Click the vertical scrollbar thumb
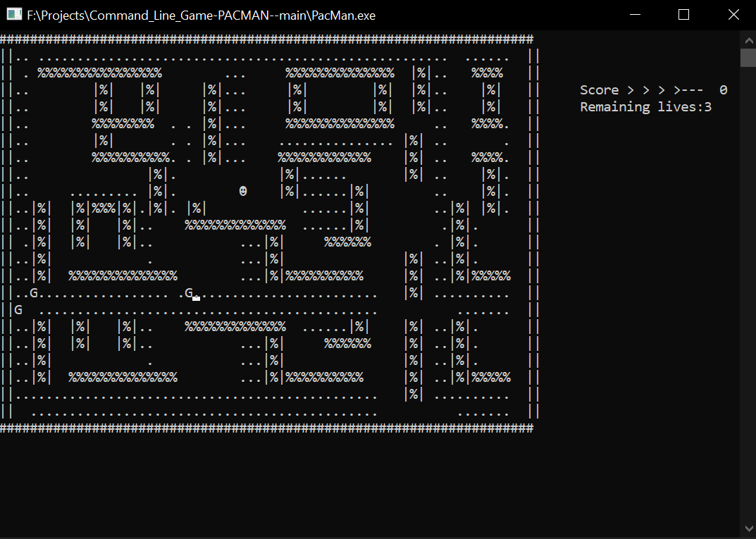 (x=748, y=58)
